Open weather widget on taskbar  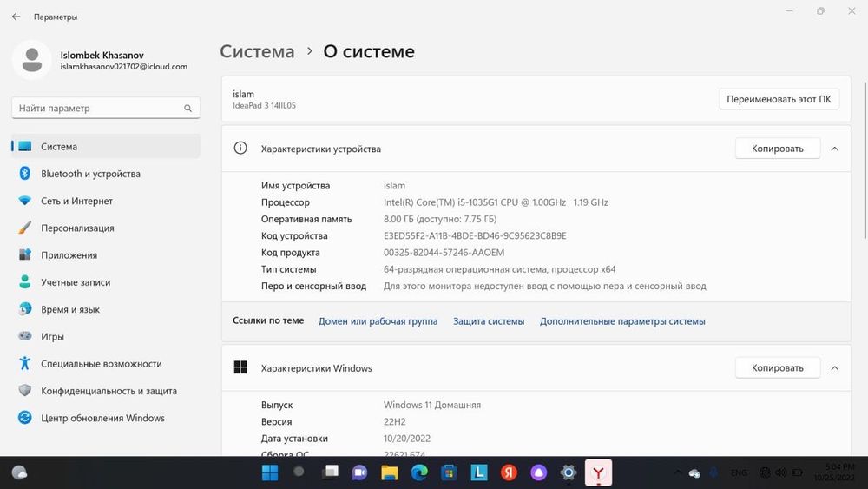pyautogui.click(x=19, y=472)
